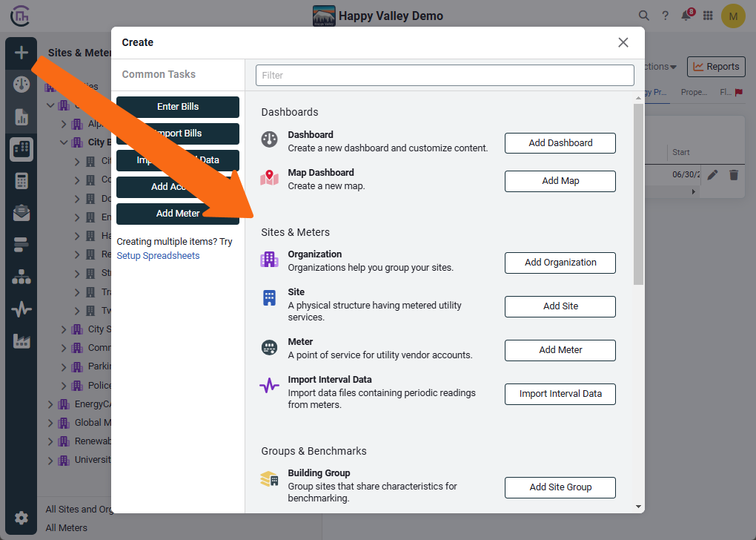Expand the Universit... tree node
The image size is (756, 540).
(50, 461)
